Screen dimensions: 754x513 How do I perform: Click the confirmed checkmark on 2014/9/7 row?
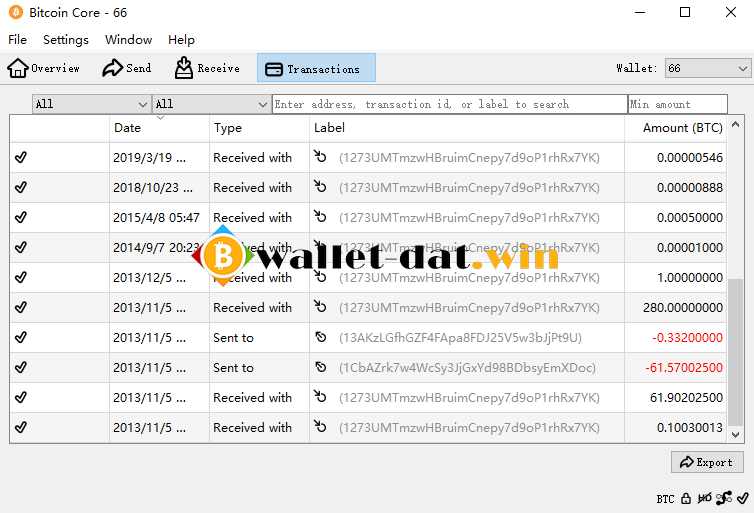21,247
